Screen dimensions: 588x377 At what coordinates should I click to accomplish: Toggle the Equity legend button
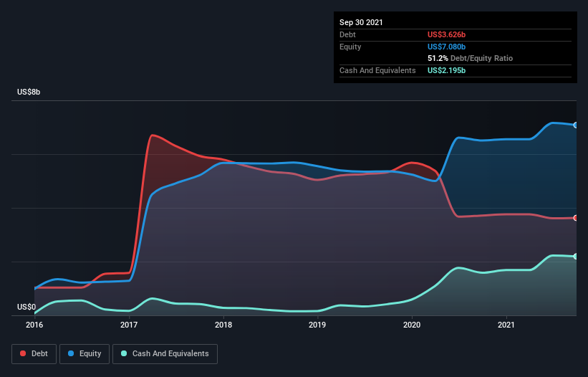point(85,354)
